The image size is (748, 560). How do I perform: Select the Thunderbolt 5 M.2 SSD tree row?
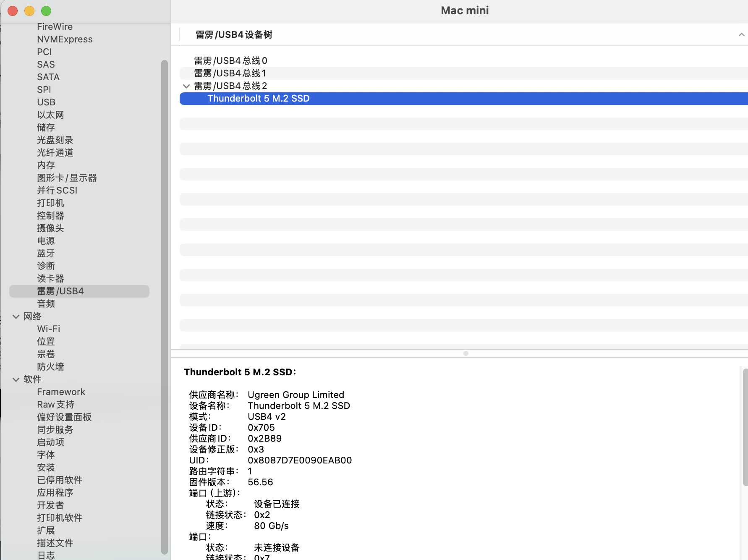point(463,99)
